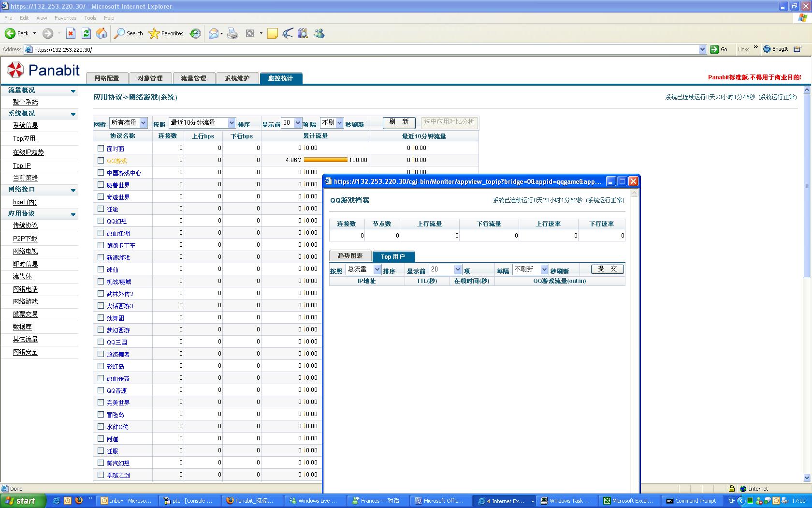This screenshot has width=812, height=508.
Task: Stop page loading with the red X icon
Action: click(71, 33)
